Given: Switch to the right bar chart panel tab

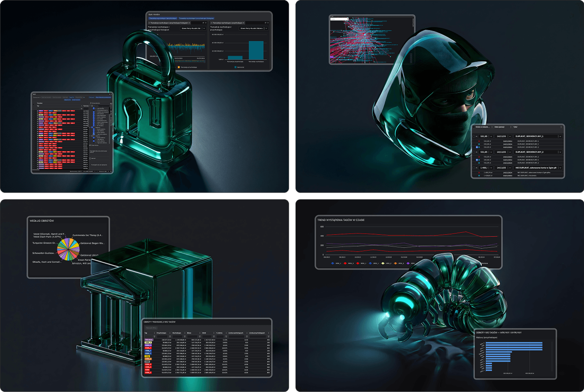Looking at the screenshot, I should point(227,23).
